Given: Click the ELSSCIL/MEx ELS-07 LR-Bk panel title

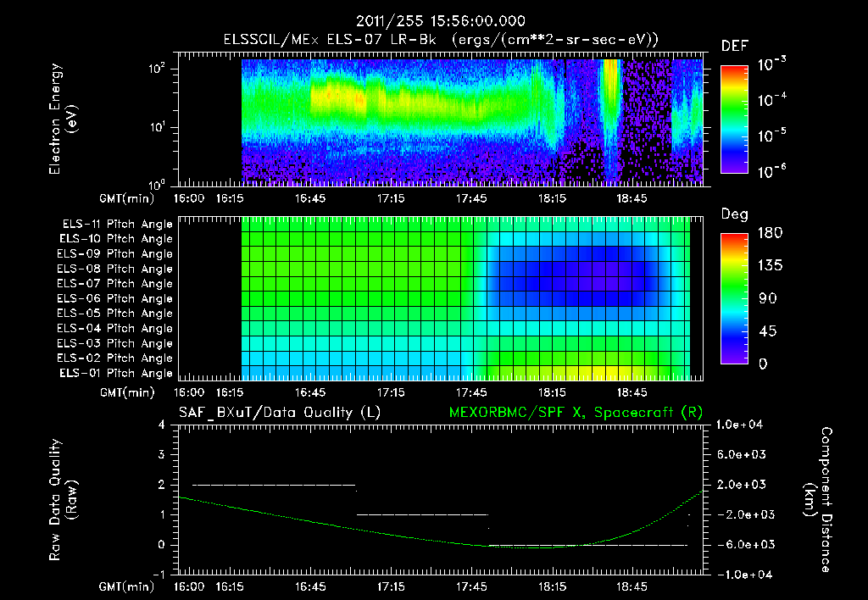Looking at the screenshot, I should pyautogui.click(x=441, y=40).
